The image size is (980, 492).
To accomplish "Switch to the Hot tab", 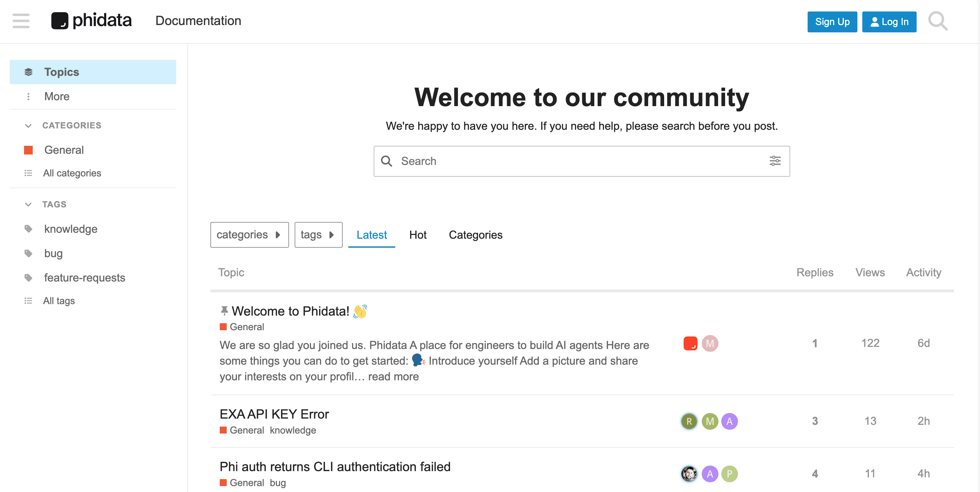I will point(418,235).
